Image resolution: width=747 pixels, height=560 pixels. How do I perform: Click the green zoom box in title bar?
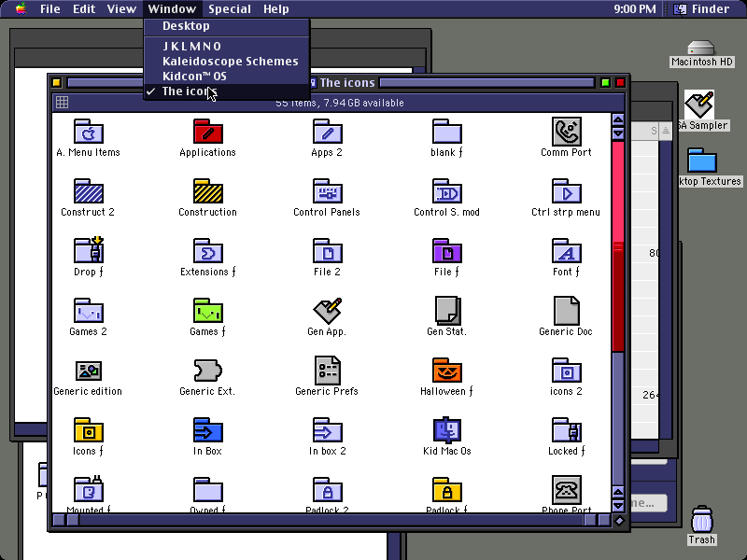[x=605, y=83]
